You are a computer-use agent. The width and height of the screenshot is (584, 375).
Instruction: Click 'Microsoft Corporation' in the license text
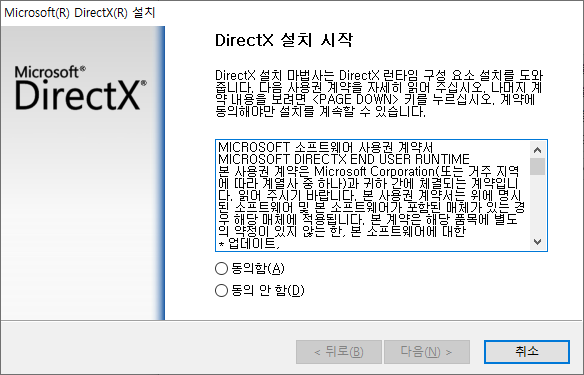[374, 171]
